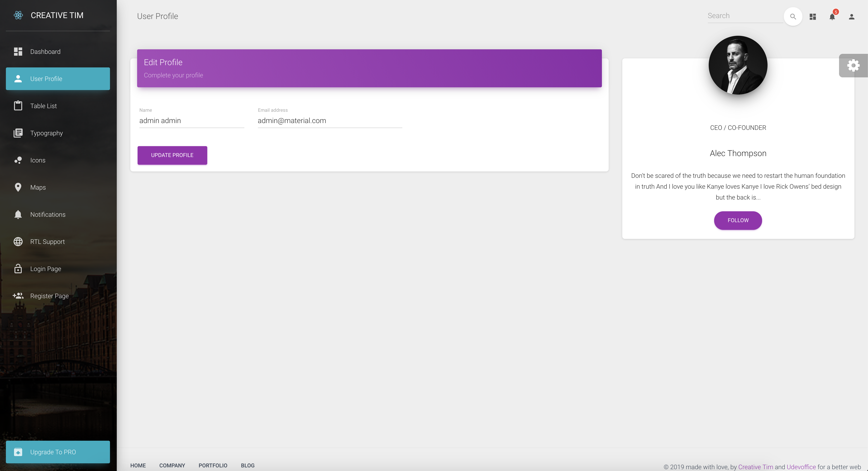The image size is (868, 471).
Task: Click the Email address input field
Action: click(329, 121)
